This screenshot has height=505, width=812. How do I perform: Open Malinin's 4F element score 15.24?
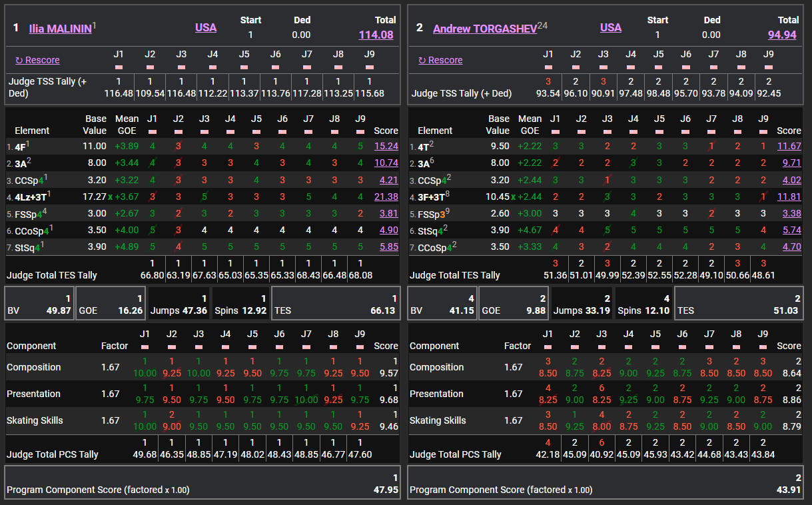(x=386, y=146)
